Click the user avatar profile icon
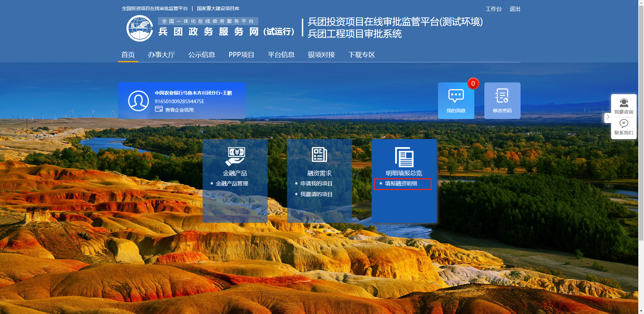 tap(138, 101)
